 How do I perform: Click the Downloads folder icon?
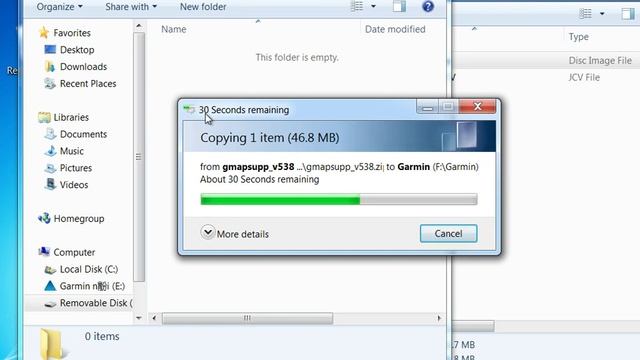[x=50, y=67]
